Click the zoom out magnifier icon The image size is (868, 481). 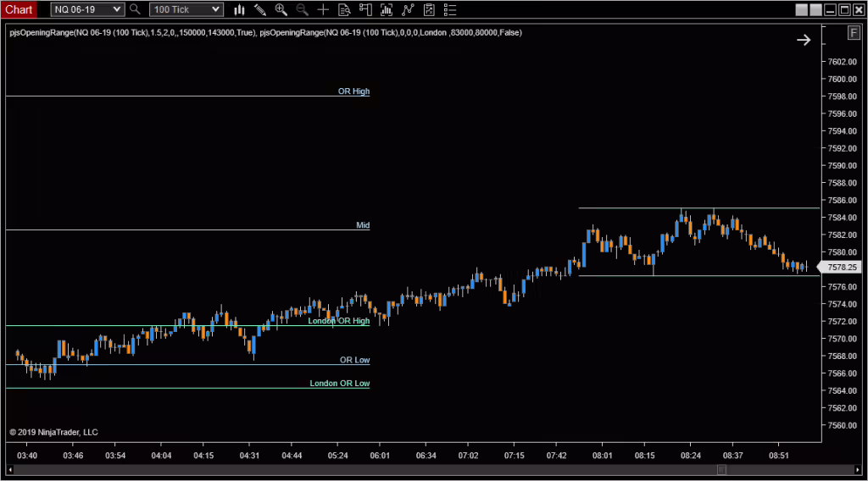302,10
